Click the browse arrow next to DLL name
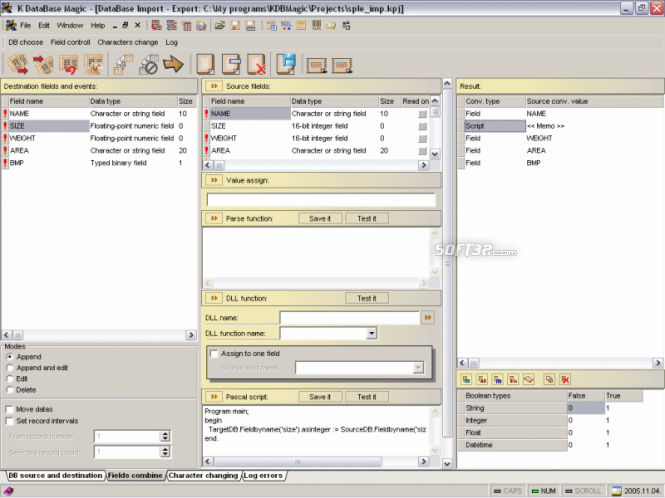The width and height of the screenshot is (665, 498). (428, 317)
